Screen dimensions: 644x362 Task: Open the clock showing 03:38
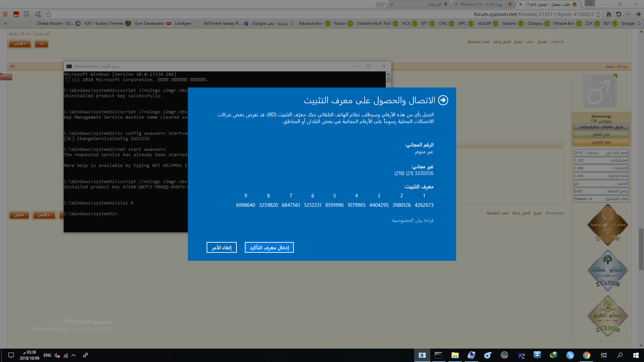(30, 355)
